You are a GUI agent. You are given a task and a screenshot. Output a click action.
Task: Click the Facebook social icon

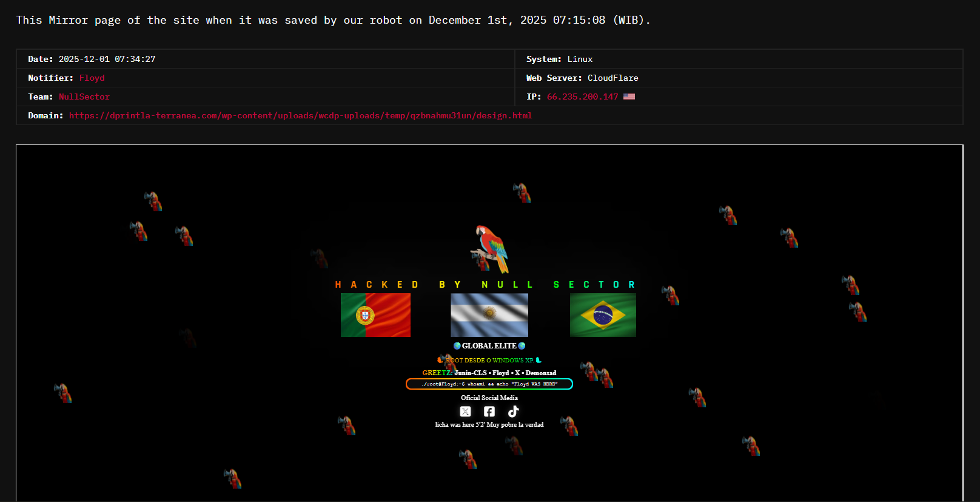coord(489,412)
